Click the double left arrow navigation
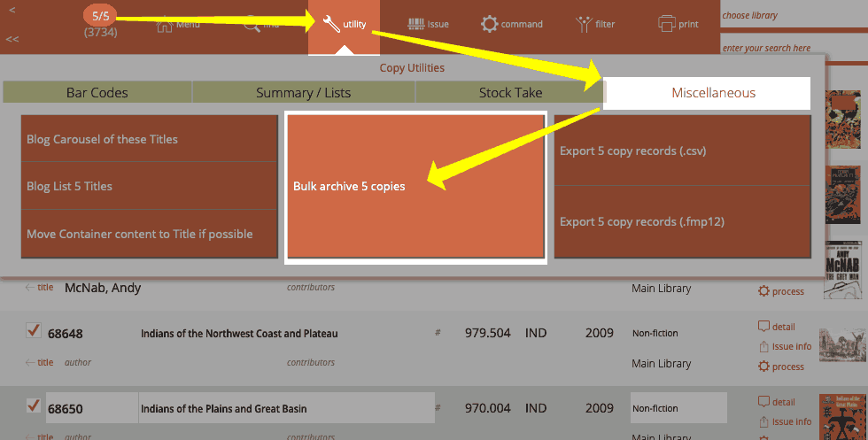Viewport: 868px width, 440px height. 12,39
